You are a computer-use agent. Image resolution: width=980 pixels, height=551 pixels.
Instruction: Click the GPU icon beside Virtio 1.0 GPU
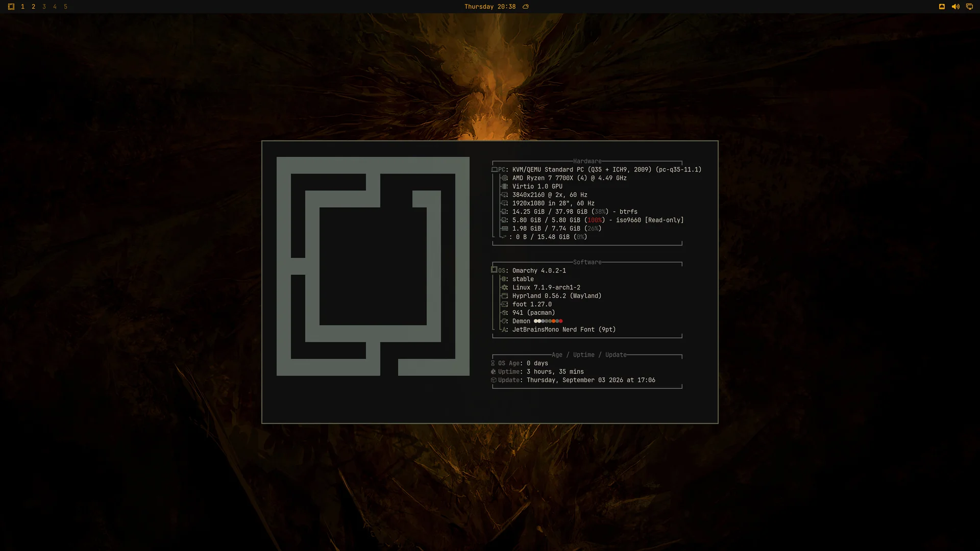coord(505,186)
